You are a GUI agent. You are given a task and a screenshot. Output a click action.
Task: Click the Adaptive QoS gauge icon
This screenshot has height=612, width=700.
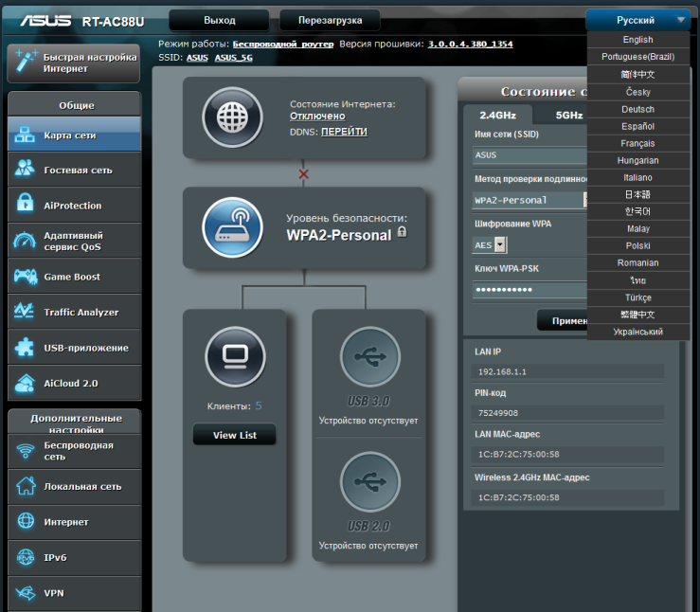[25, 240]
